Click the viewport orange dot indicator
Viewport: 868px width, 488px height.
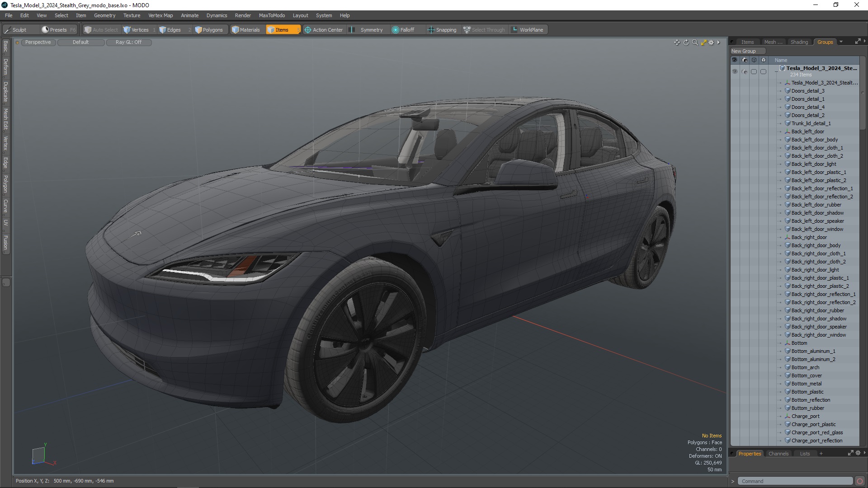(17, 42)
